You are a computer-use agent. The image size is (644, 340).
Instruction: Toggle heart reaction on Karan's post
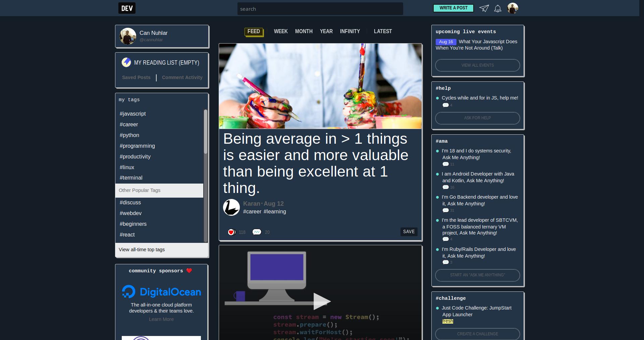click(231, 232)
